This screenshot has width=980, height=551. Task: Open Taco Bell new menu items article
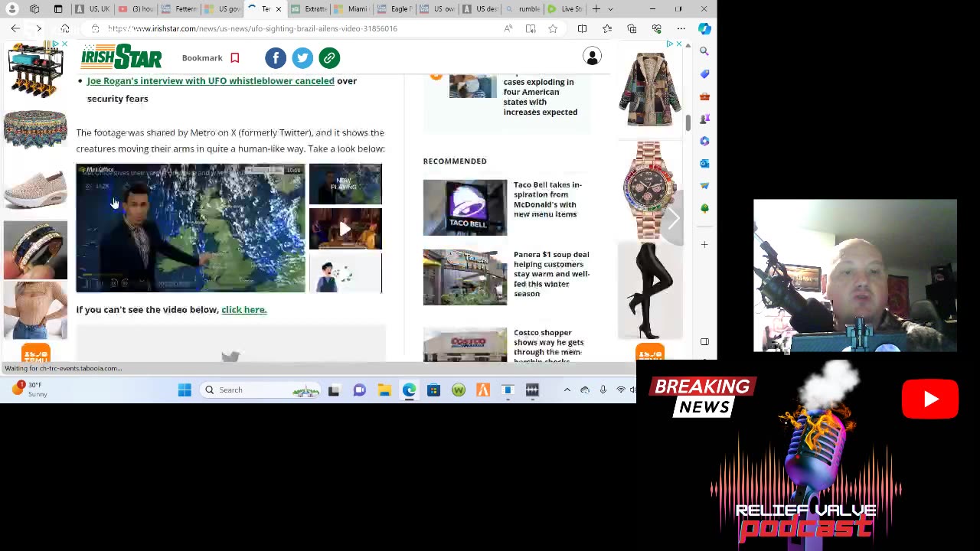(x=548, y=199)
